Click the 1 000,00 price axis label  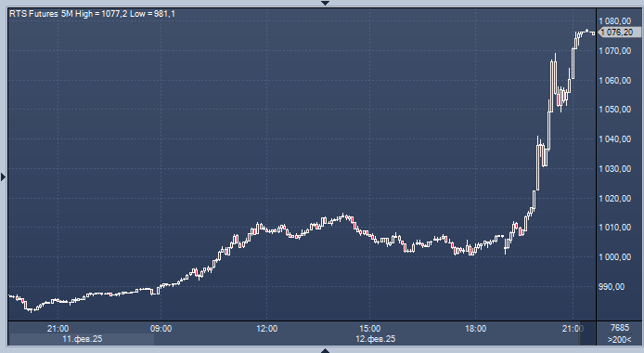coord(615,256)
